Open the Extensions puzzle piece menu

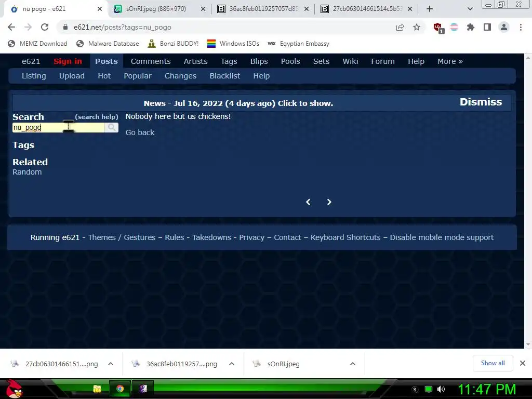[471, 27]
